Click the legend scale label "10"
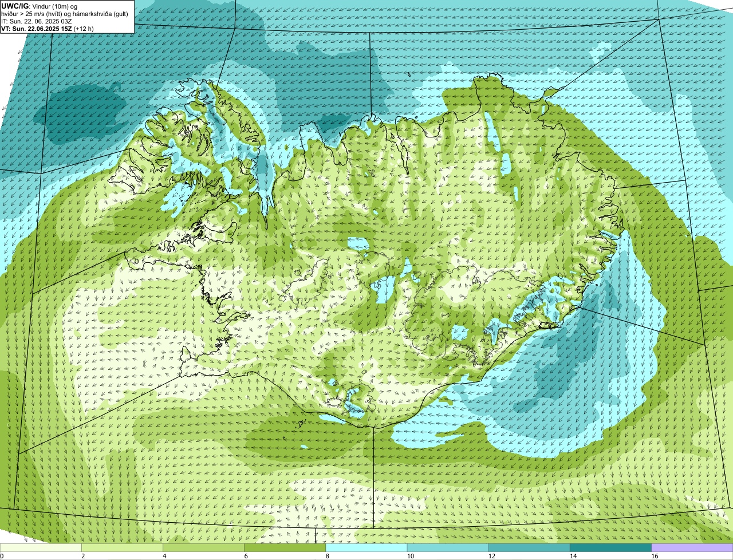The width and height of the screenshot is (733, 560). [x=410, y=556]
